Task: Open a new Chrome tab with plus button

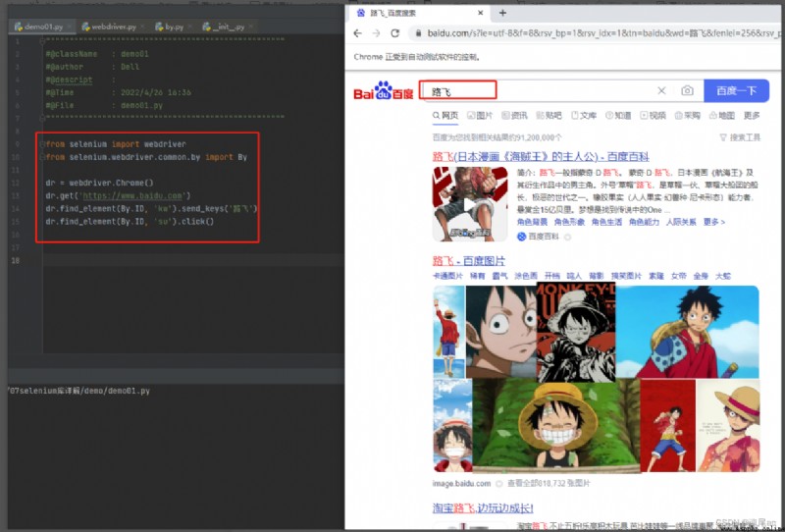Action: click(x=502, y=13)
